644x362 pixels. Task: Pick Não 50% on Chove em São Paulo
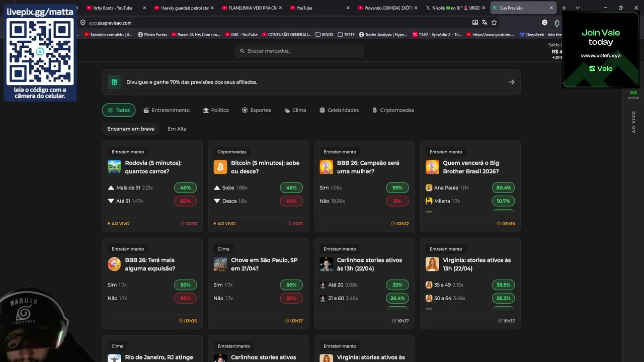click(x=291, y=298)
